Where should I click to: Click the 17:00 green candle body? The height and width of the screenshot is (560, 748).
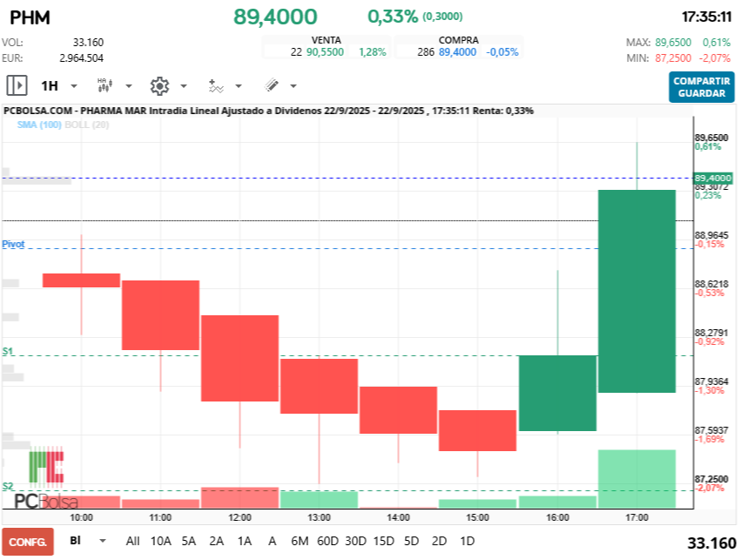637,291
